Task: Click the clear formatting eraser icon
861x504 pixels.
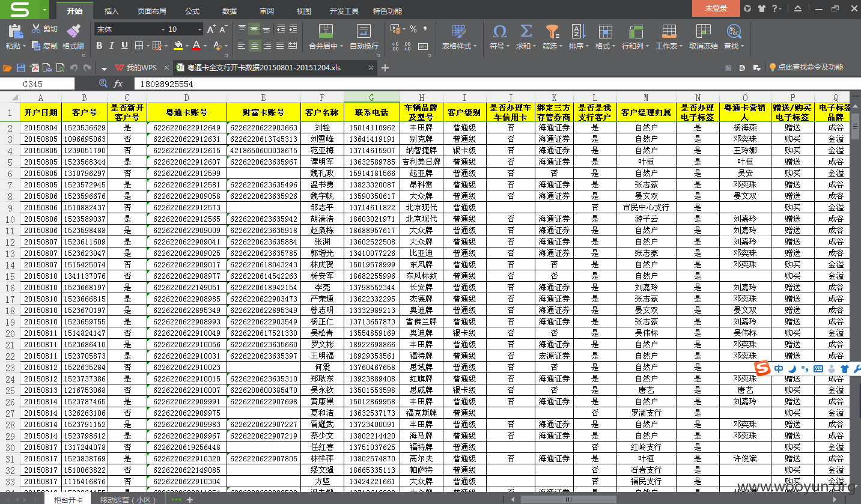Action: coord(218,46)
